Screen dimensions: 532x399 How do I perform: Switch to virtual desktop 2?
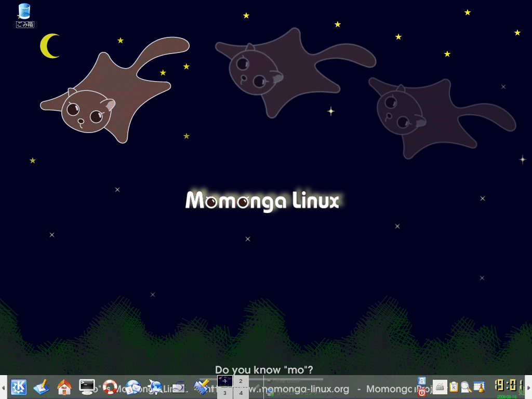241,381
